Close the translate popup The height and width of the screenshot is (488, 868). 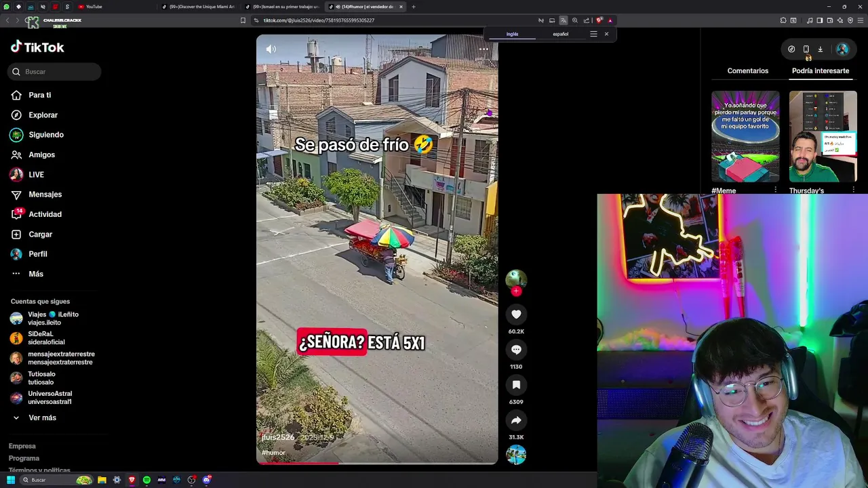[x=606, y=34]
